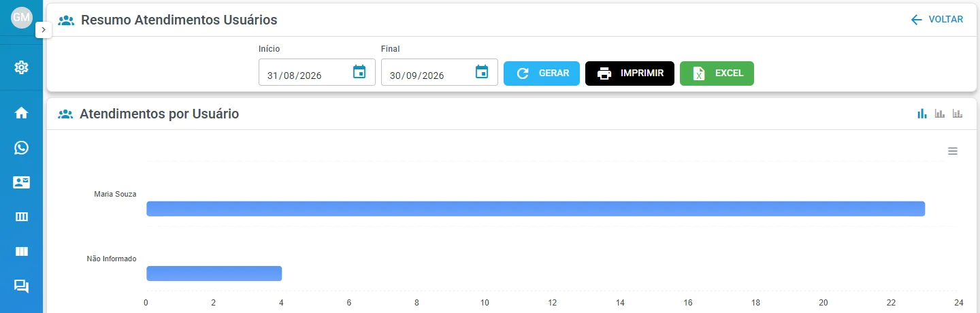Click the VOLTAR back link
The height and width of the screenshot is (313, 980).
pyautogui.click(x=937, y=19)
